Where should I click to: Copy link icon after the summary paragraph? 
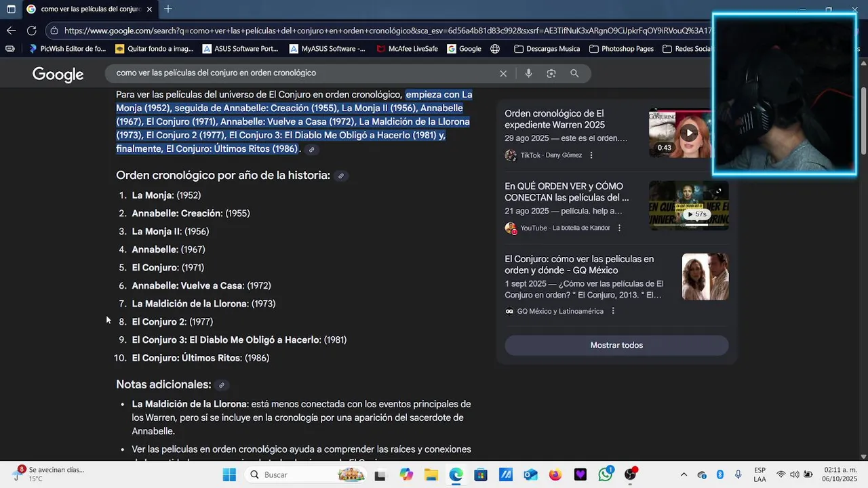[x=311, y=150]
